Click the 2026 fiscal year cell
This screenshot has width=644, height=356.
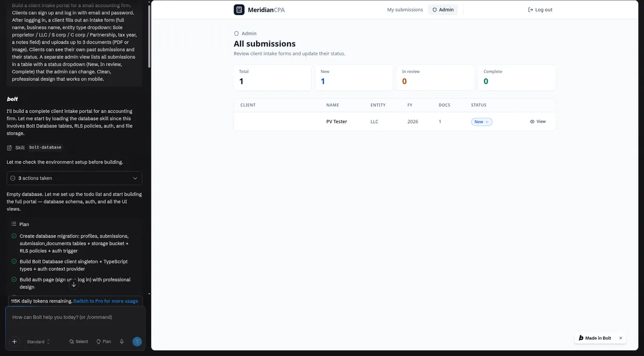coord(413,122)
